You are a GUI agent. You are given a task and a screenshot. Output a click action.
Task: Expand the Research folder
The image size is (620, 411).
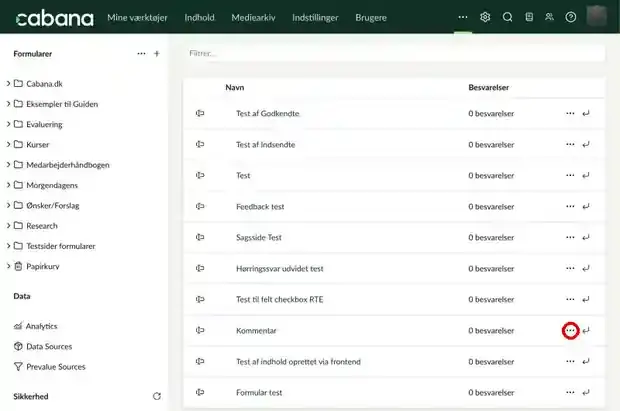8,225
